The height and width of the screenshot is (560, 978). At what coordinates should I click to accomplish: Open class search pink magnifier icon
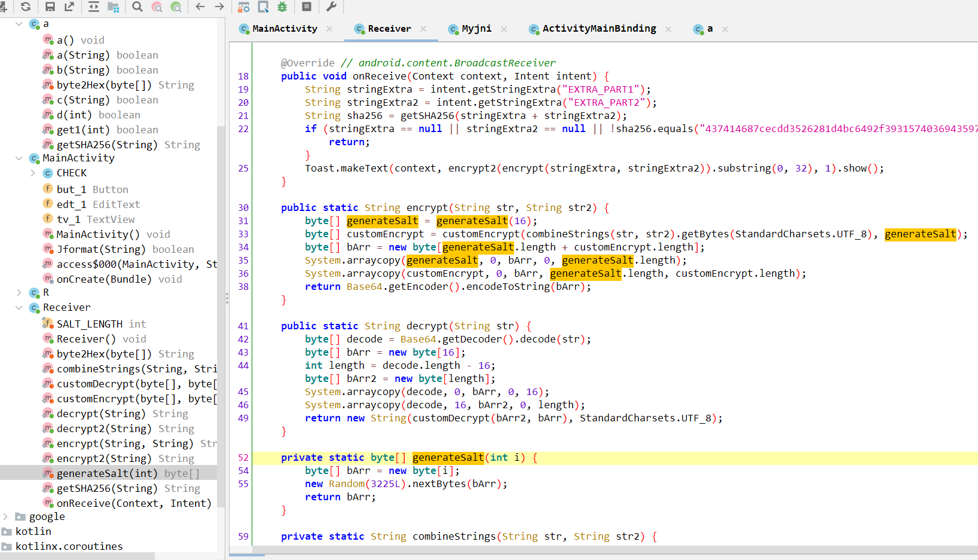click(157, 7)
